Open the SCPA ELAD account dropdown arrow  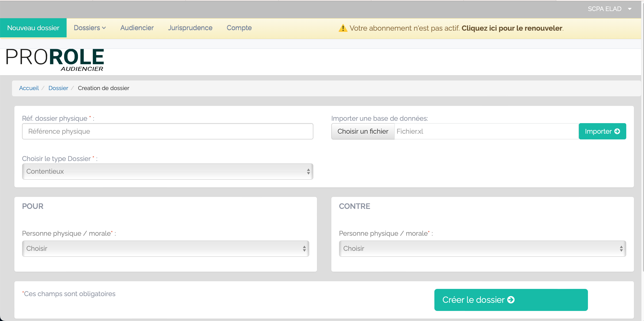pyautogui.click(x=630, y=9)
